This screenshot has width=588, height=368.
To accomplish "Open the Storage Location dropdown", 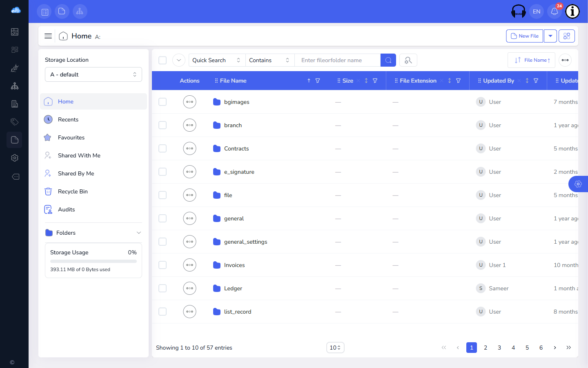I will [94, 74].
